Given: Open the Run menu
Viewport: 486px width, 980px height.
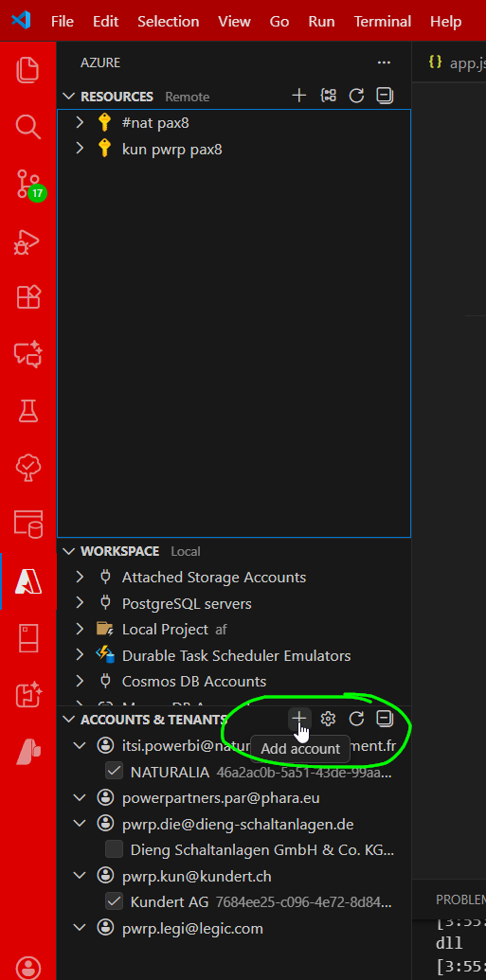Looking at the screenshot, I should (321, 21).
